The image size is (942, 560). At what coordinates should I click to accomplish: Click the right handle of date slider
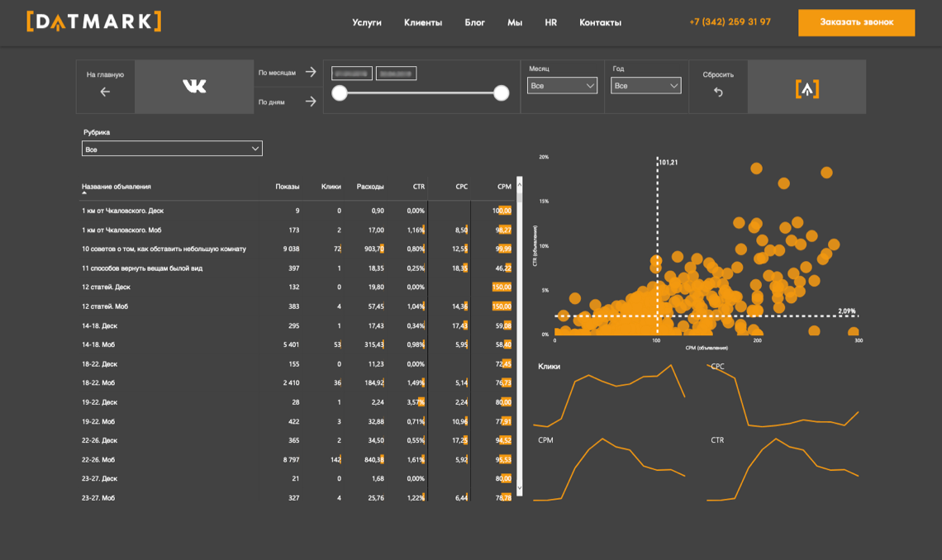[x=501, y=93]
